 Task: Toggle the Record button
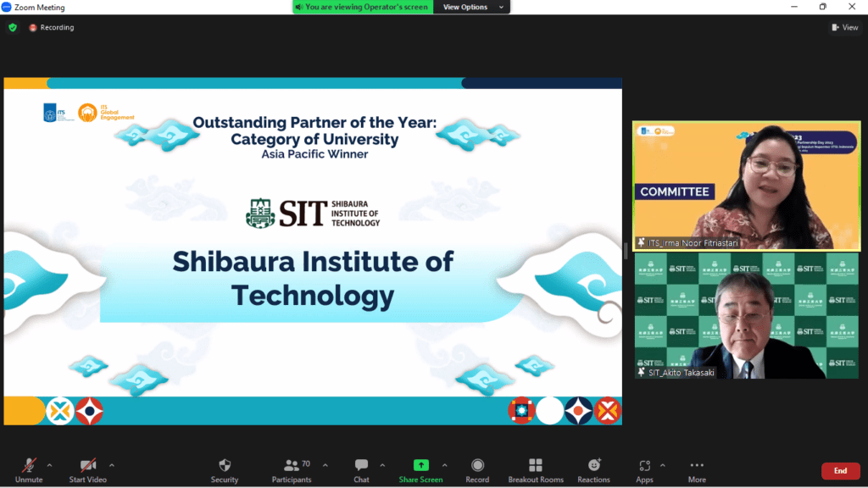click(477, 465)
